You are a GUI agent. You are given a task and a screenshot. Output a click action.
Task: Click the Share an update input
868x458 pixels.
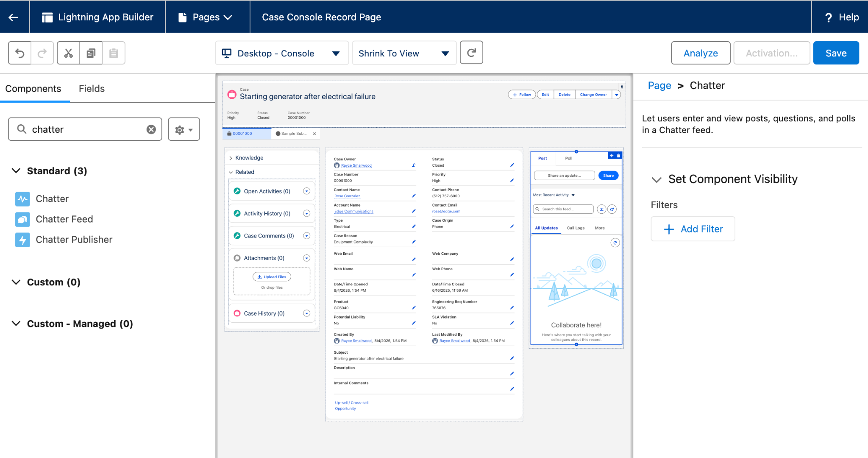click(564, 176)
